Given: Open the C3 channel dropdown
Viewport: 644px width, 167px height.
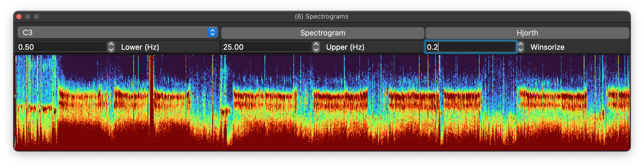Looking at the screenshot, I should click(x=118, y=33).
